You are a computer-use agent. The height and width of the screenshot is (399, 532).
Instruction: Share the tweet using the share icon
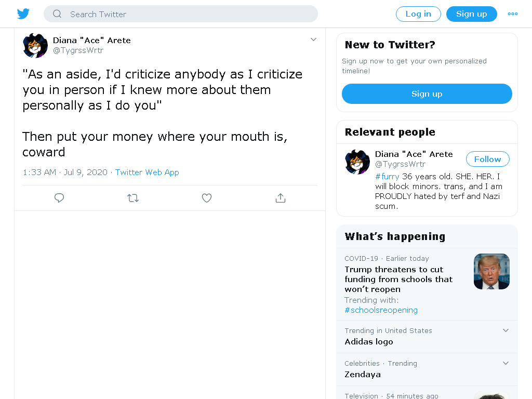pos(280,198)
